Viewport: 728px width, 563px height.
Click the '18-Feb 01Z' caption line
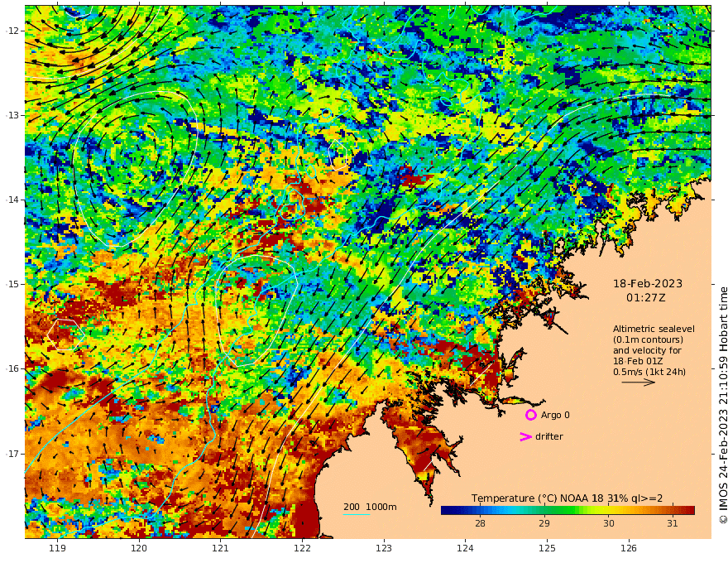point(638,361)
